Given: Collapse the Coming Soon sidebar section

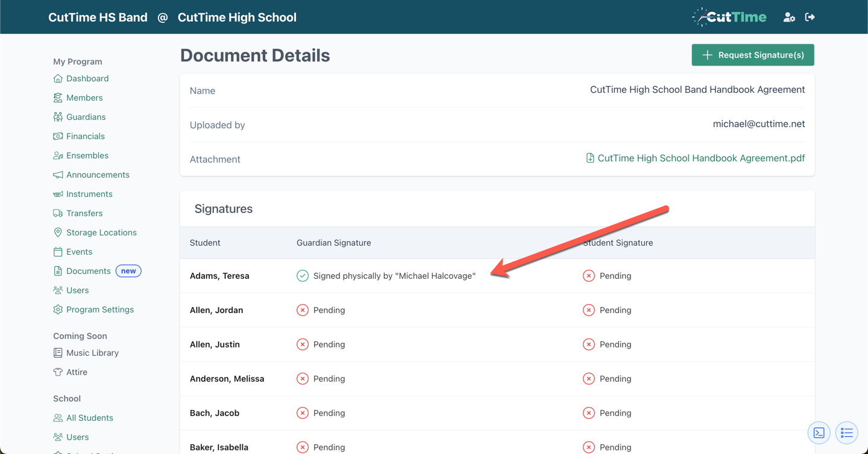Looking at the screenshot, I should 80,335.
